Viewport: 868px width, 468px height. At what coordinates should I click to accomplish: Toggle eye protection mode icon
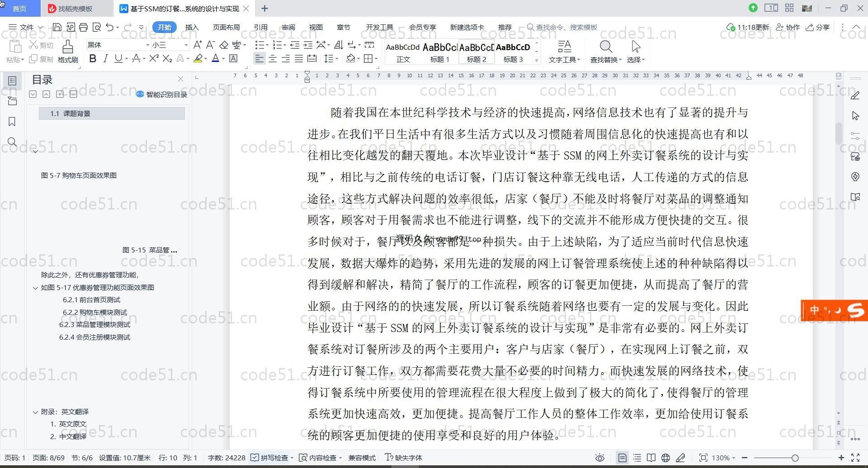click(x=600, y=458)
